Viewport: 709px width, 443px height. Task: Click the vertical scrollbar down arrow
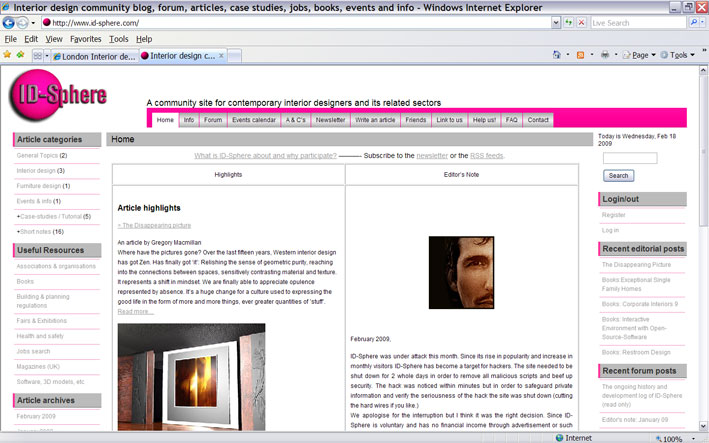tap(703, 426)
